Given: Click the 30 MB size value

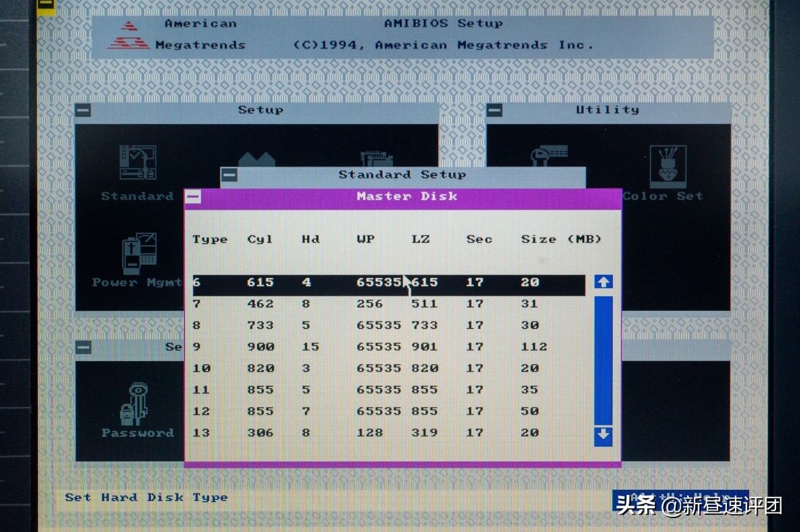Looking at the screenshot, I should [x=530, y=326].
